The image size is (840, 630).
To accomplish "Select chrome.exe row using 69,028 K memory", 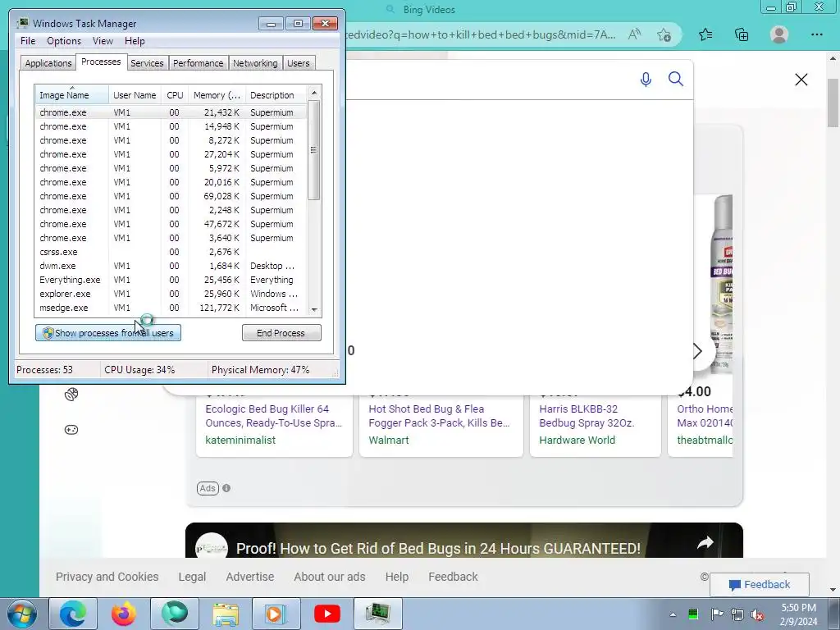I will tap(171, 196).
